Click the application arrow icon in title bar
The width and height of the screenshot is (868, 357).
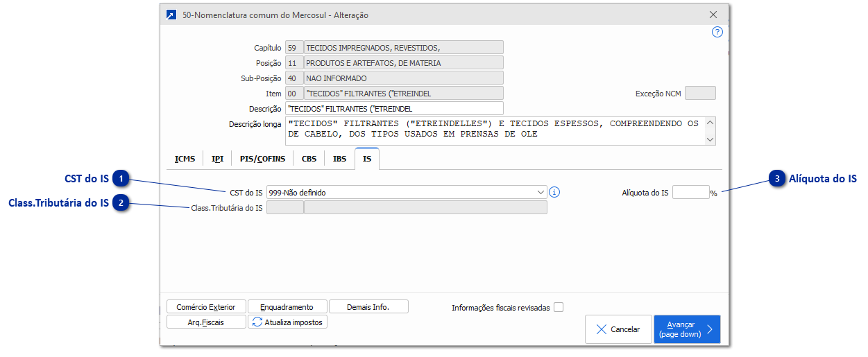[x=171, y=15]
